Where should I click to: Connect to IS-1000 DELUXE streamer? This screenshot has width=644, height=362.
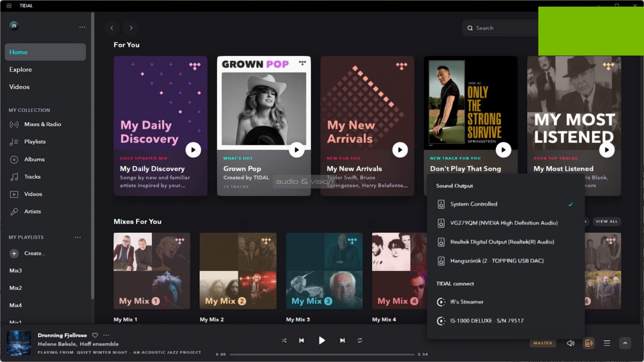tap(506, 321)
